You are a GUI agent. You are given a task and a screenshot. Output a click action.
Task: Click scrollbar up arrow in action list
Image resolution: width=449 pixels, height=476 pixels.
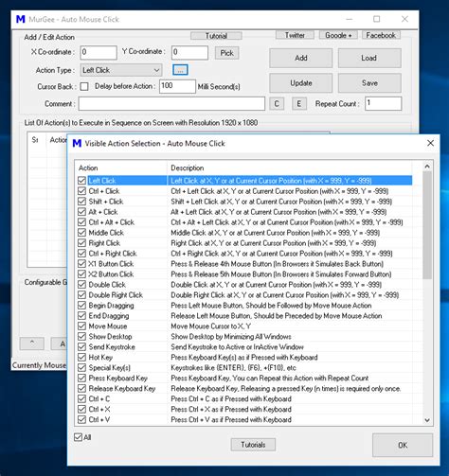tap(427, 167)
